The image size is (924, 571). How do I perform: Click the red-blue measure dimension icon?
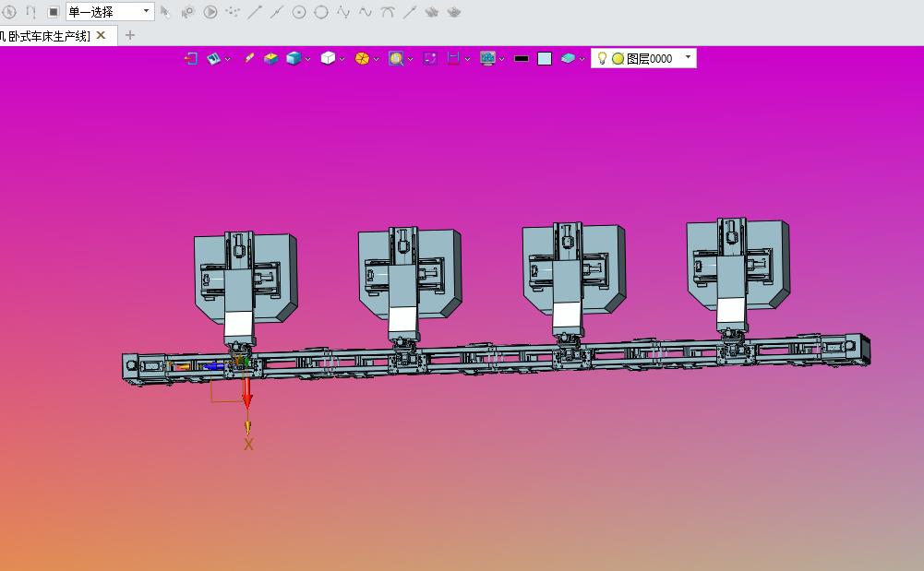(453, 58)
